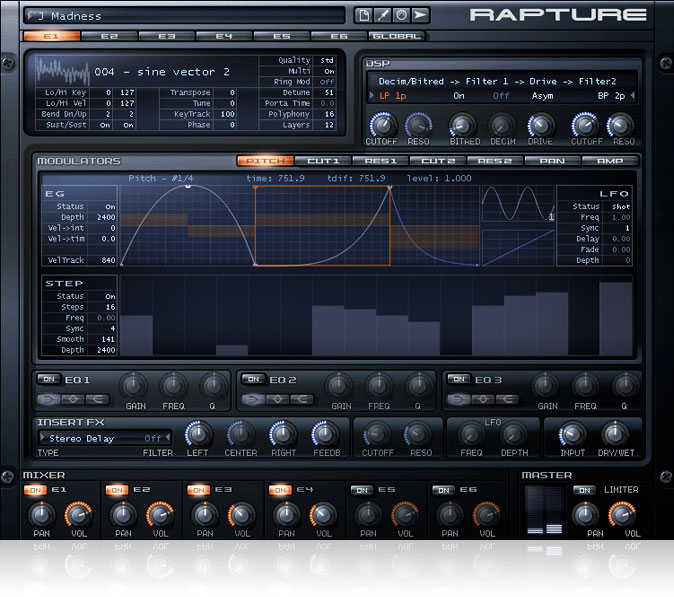The image size is (674, 597).
Task: Click the new program document icon
Action: [364, 15]
